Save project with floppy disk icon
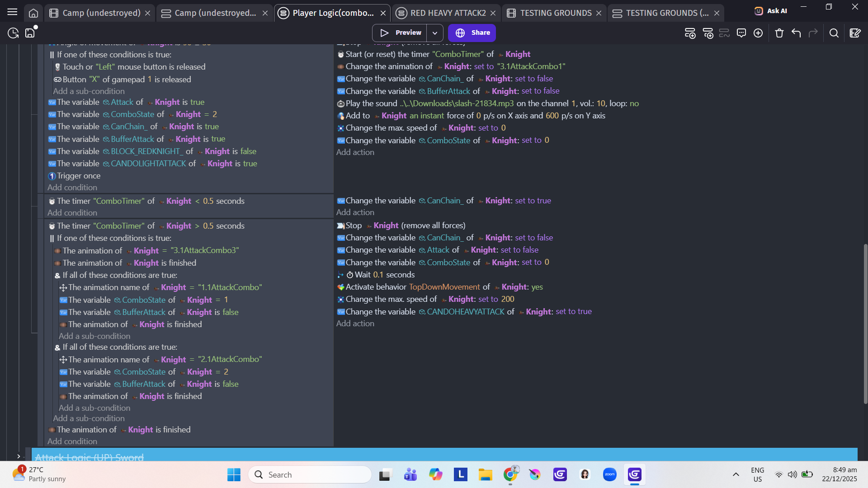The width and height of the screenshot is (868, 488). point(30,33)
